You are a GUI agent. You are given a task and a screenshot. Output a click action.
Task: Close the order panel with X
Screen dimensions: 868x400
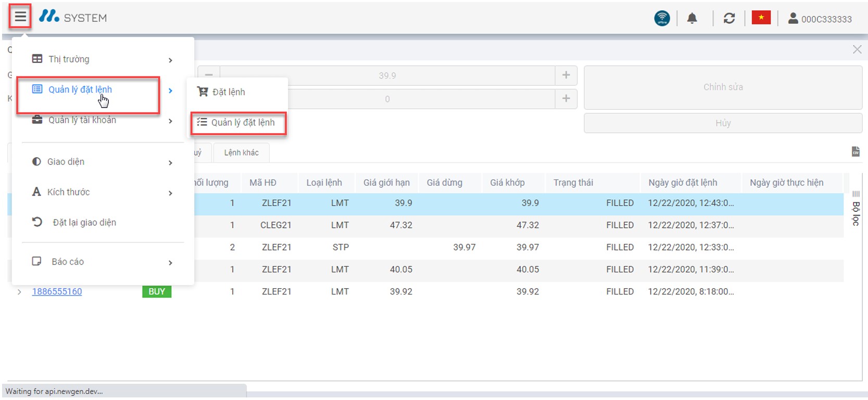coord(857,49)
